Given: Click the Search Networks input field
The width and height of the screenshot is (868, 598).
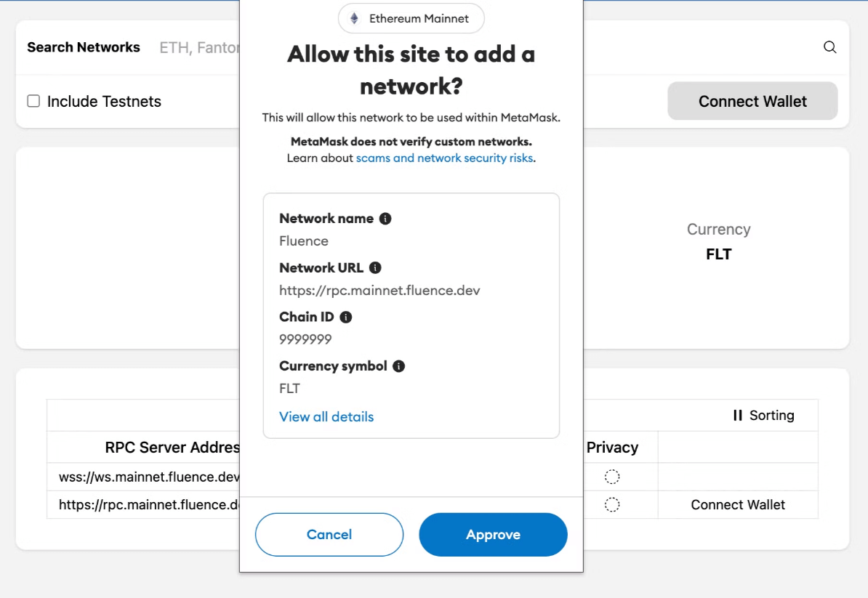Looking at the screenshot, I should coord(196,47).
